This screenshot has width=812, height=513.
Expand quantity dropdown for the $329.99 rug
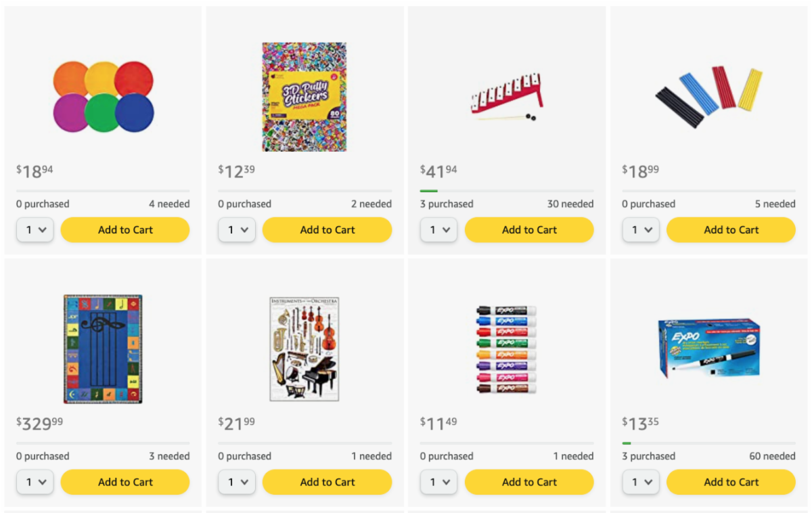[35, 483]
